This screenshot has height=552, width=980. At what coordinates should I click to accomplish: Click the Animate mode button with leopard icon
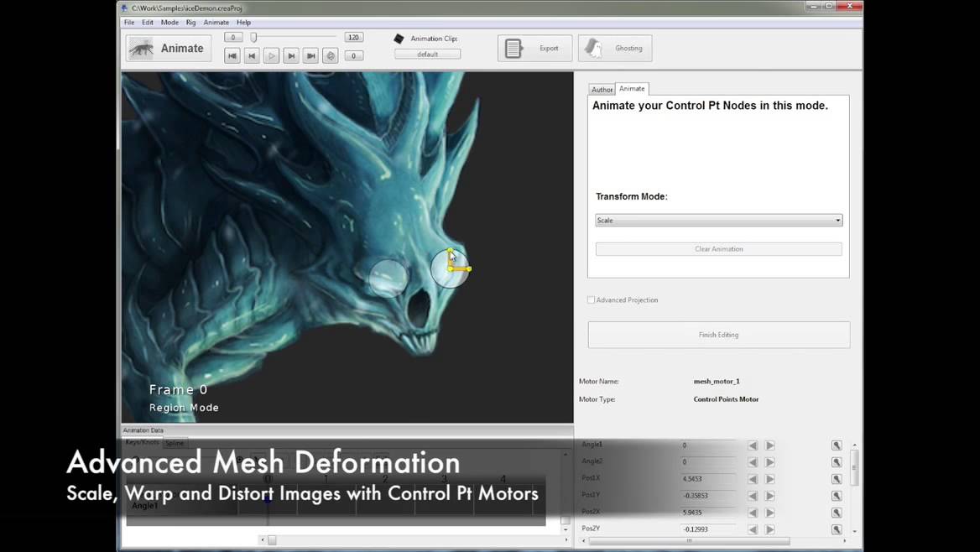click(x=168, y=48)
